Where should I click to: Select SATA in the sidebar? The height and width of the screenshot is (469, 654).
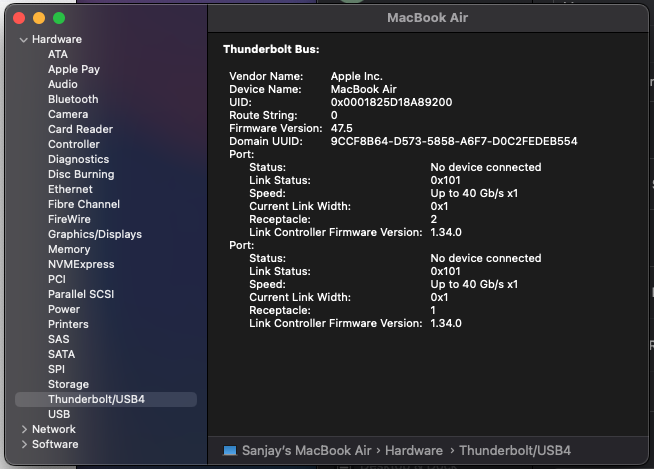point(61,355)
